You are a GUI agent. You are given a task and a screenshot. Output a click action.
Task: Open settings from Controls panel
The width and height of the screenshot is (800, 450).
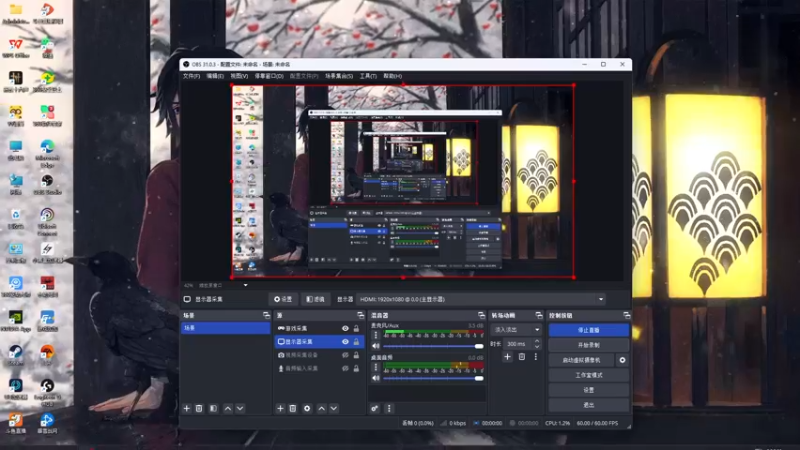click(589, 390)
